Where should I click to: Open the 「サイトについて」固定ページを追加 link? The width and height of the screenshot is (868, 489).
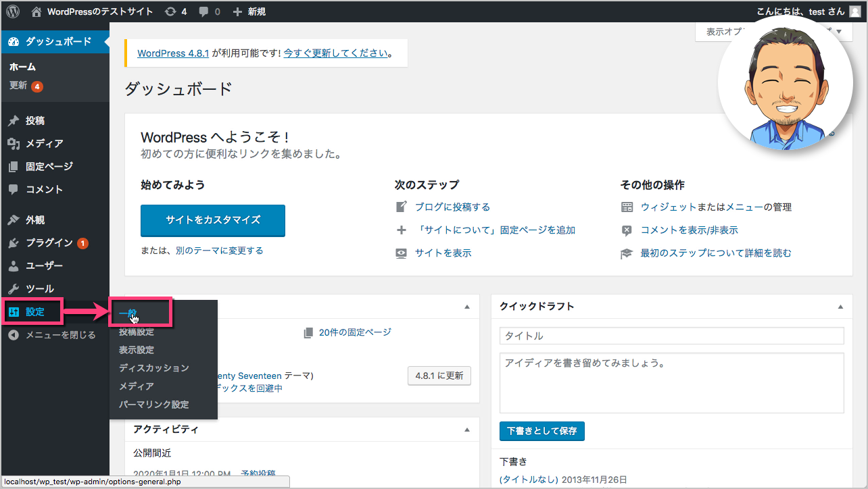point(495,230)
